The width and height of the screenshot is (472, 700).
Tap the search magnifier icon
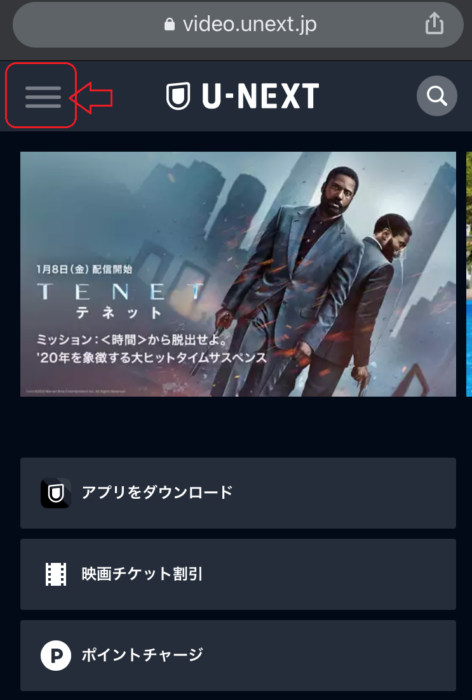(x=437, y=96)
